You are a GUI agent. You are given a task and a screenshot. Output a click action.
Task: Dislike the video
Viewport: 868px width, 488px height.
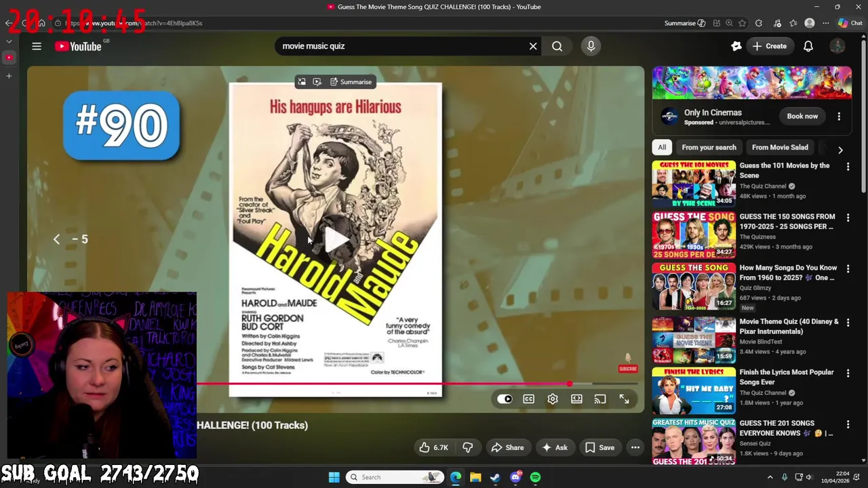pos(467,447)
